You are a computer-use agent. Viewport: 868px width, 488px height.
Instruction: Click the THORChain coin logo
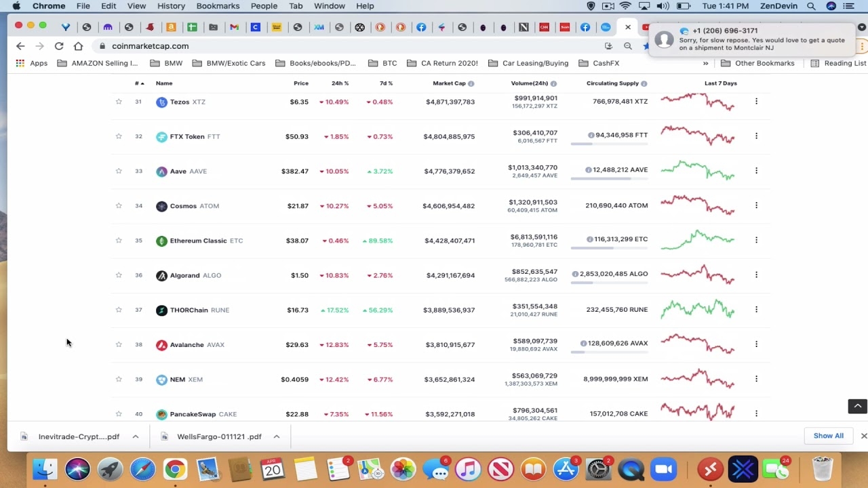[161, 310]
